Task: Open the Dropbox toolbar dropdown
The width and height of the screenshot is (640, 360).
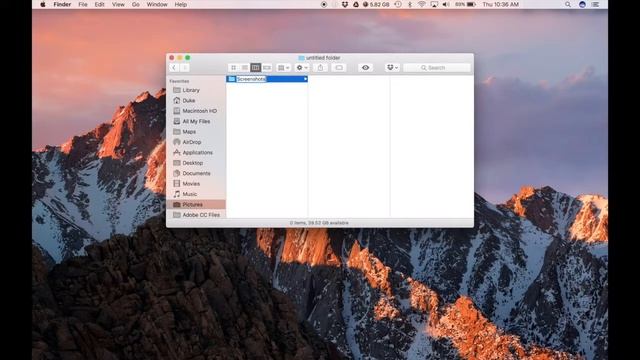Action: pos(392,68)
